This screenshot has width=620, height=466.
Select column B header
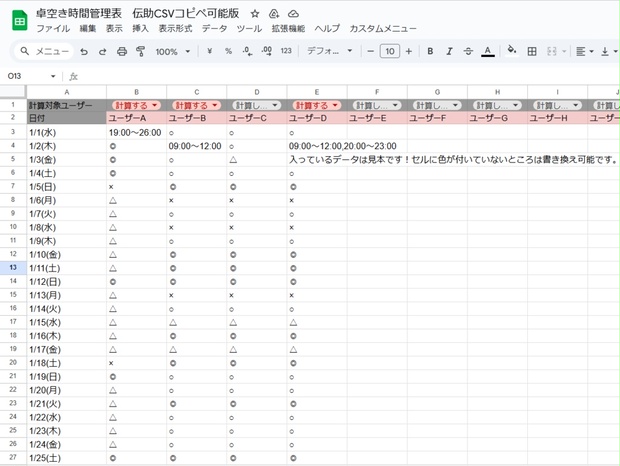tap(136, 92)
